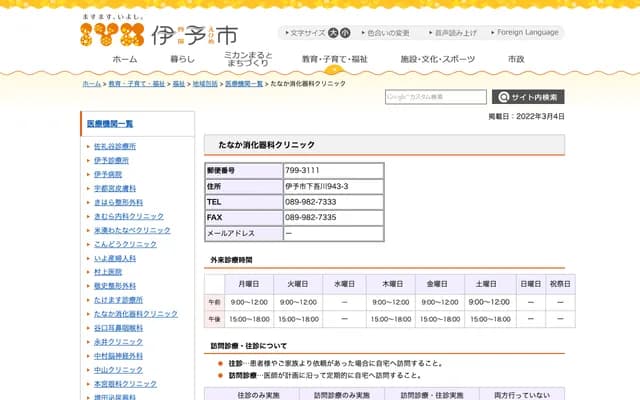640x400 pixels.
Task: Open 中山クリニック in the sidebar
Action: coord(118,370)
